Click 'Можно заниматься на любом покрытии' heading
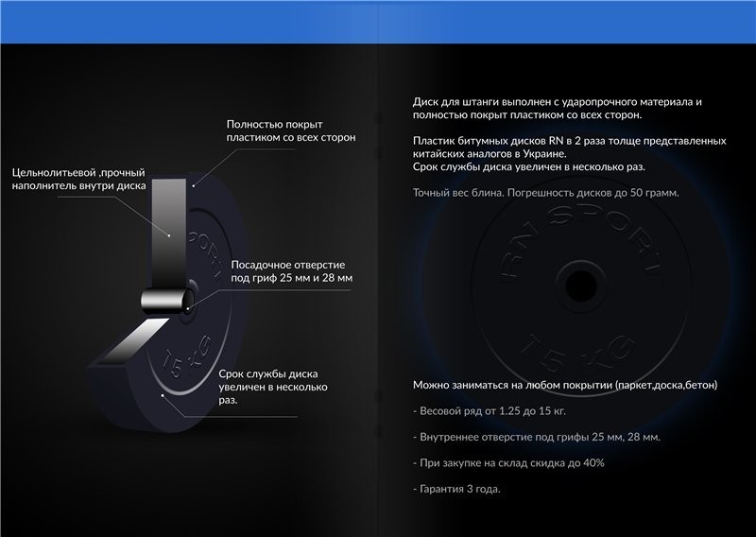 coord(565,386)
